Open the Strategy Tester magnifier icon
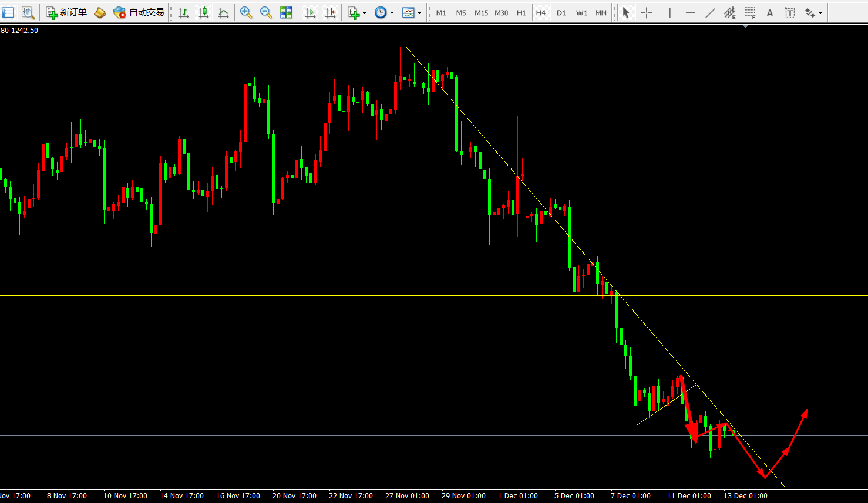The height and width of the screenshot is (503, 868). (28, 12)
